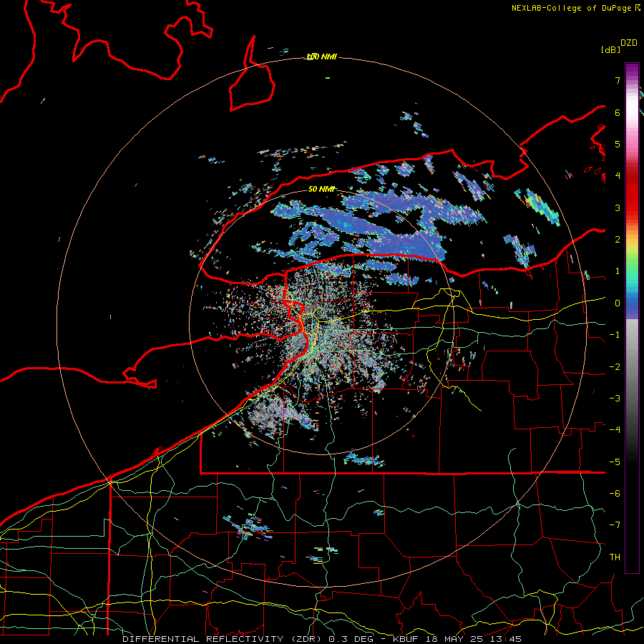Click the 3 value on color scale
The height and width of the screenshot is (644, 644).
point(618,208)
